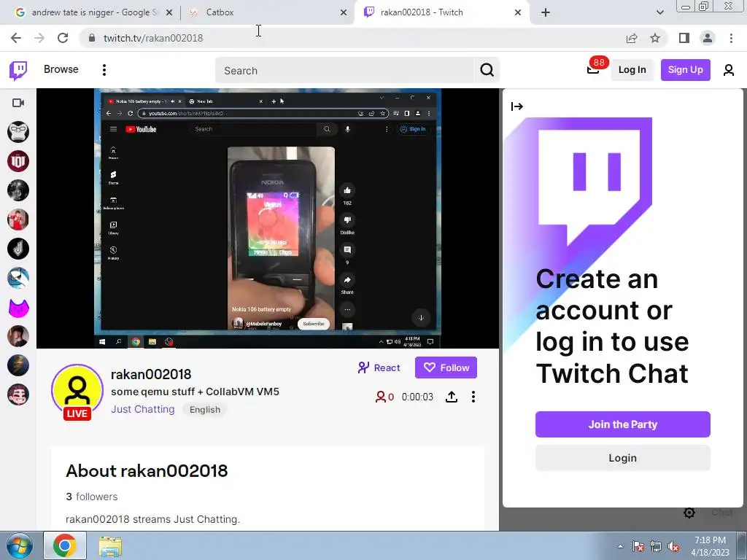Open the red circular logo channel avatar

click(x=18, y=161)
